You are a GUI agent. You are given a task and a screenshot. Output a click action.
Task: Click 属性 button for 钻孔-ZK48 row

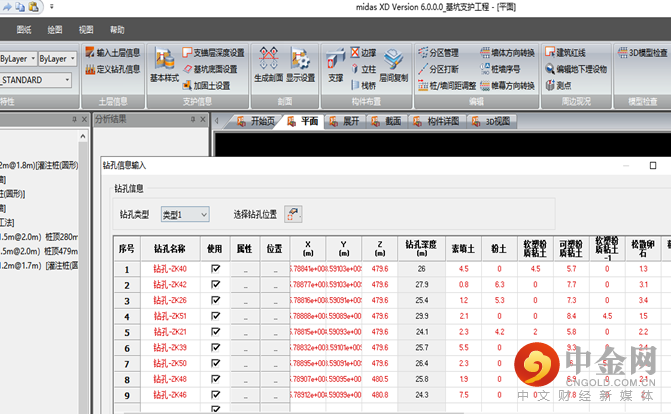[245, 379]
